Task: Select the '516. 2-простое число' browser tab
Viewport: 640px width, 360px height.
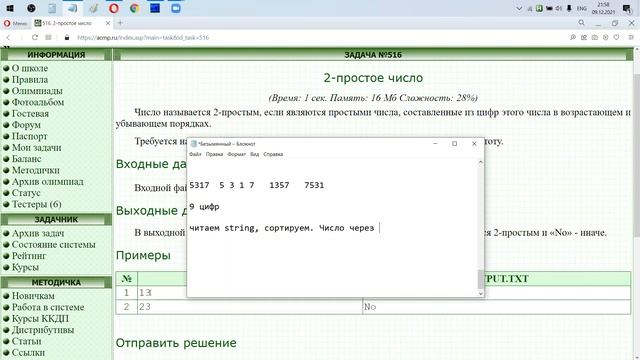Action: click(x=67, y=23)
